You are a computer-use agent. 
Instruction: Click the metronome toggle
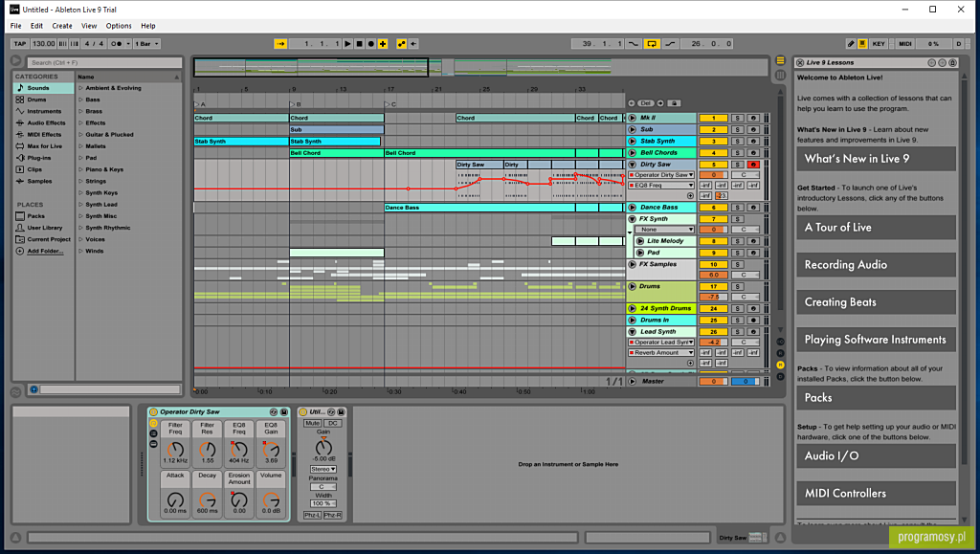pyautogui.click(x=116, y=44)
